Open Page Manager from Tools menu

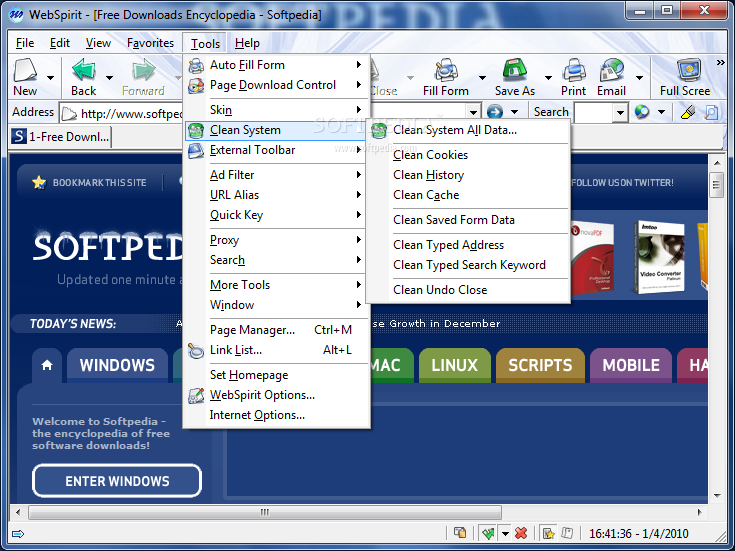point(275,330)
